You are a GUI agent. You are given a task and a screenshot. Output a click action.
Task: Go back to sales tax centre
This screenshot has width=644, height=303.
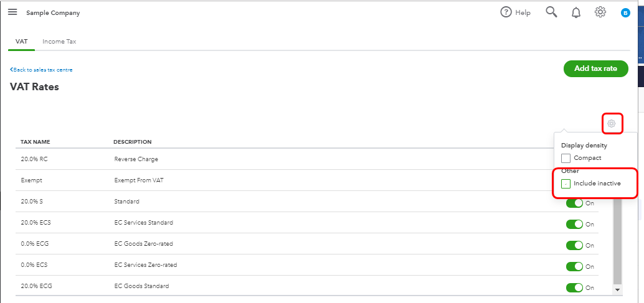point(41,70)
